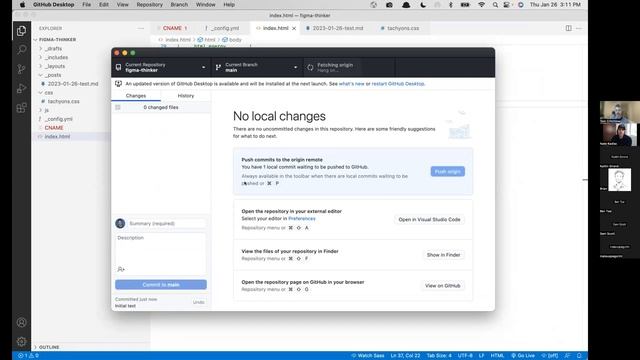Viewport: 640px width, 360px height.
Task: Undo the last commit
Action: pos(198,302)
